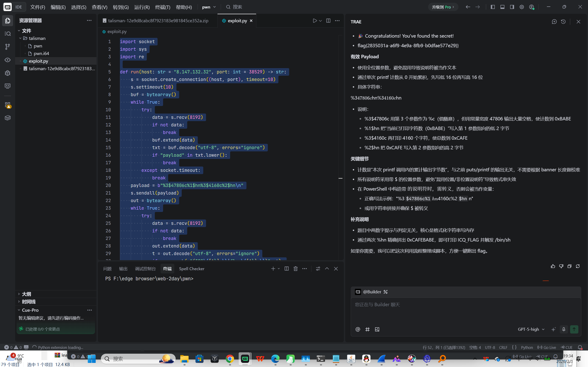Open the Search activity bar icon

[x=8, y=34]
